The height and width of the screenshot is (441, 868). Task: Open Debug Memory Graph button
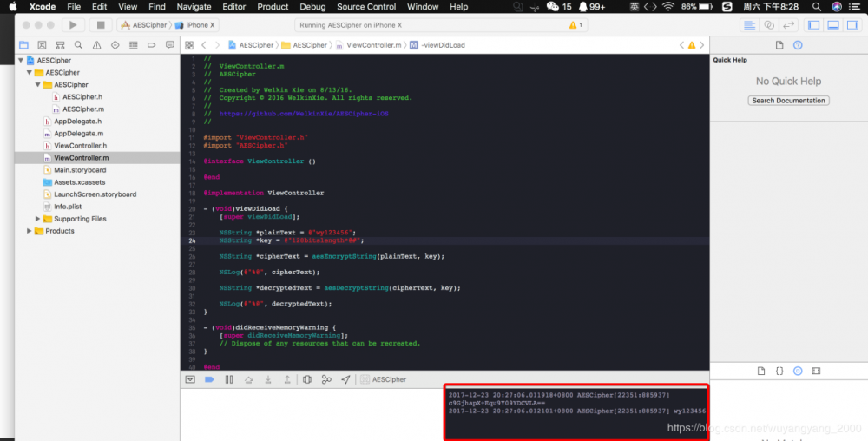(326, 379)
